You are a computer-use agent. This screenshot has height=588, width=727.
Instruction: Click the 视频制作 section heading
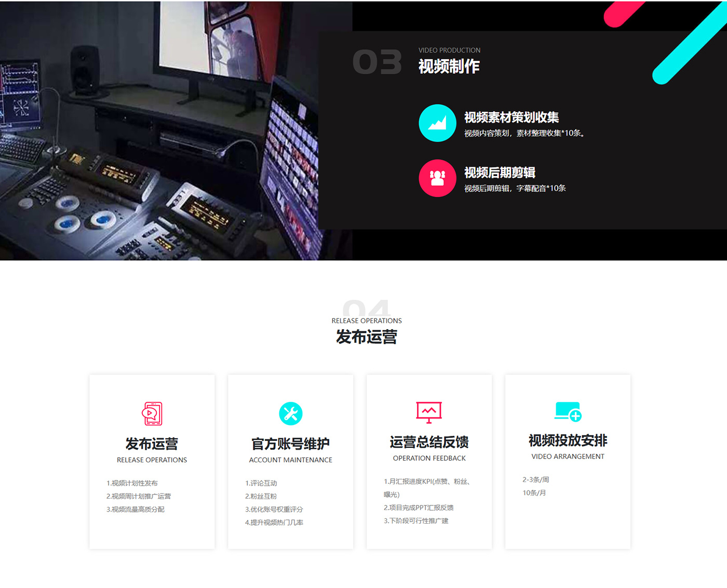449,66
